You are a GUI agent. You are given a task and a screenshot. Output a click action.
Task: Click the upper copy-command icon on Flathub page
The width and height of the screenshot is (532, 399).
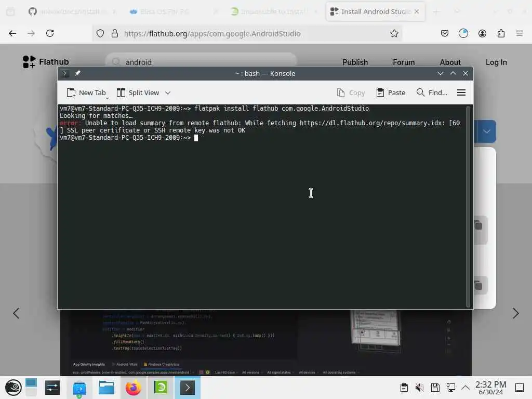tap(478, 225)
